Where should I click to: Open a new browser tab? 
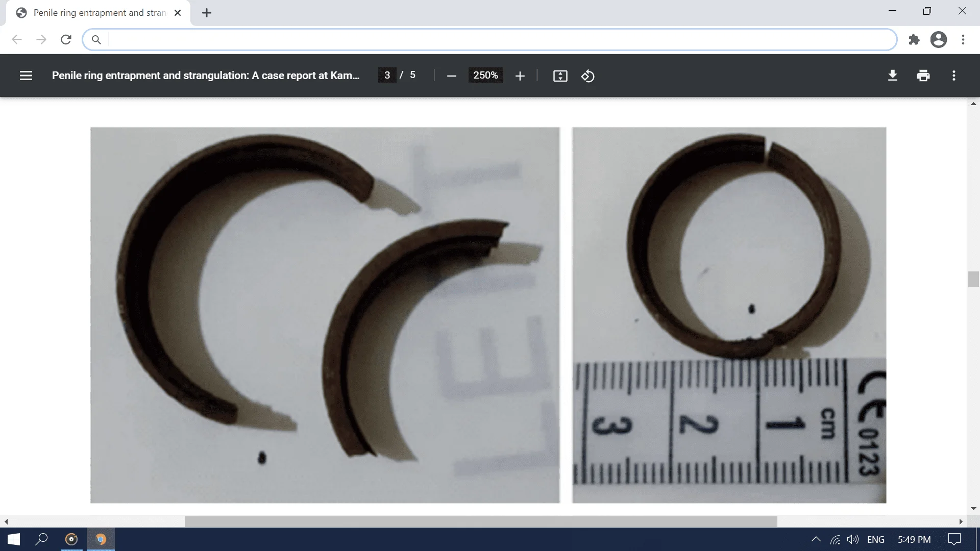[x=207, y=13]
